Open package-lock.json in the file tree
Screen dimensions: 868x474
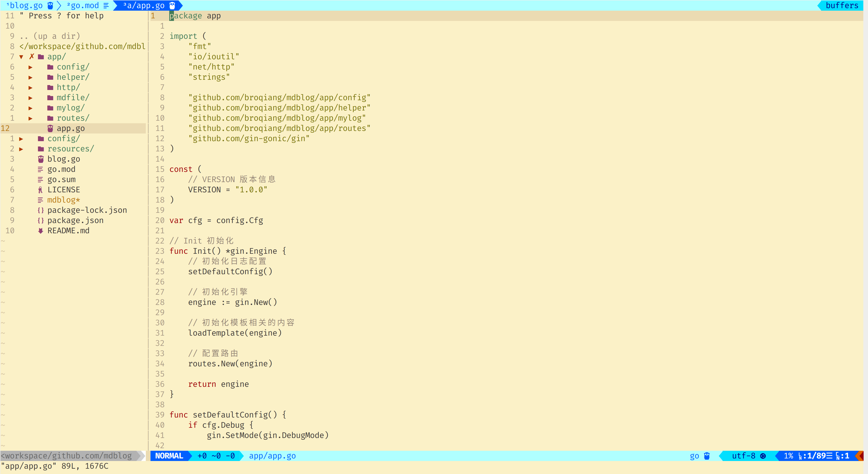click(x=87, y=210)
